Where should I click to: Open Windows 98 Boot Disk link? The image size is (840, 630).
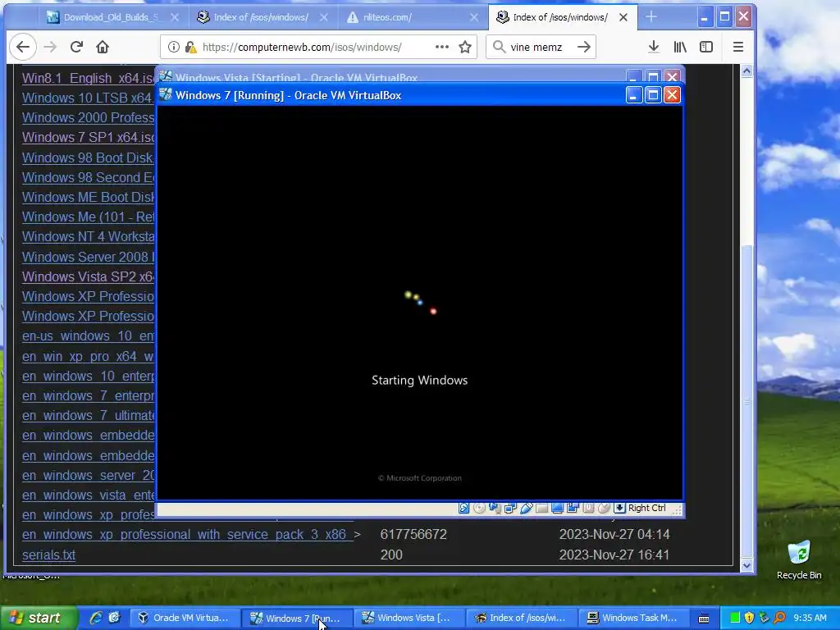pyautogui.click(x=89, y=158)
